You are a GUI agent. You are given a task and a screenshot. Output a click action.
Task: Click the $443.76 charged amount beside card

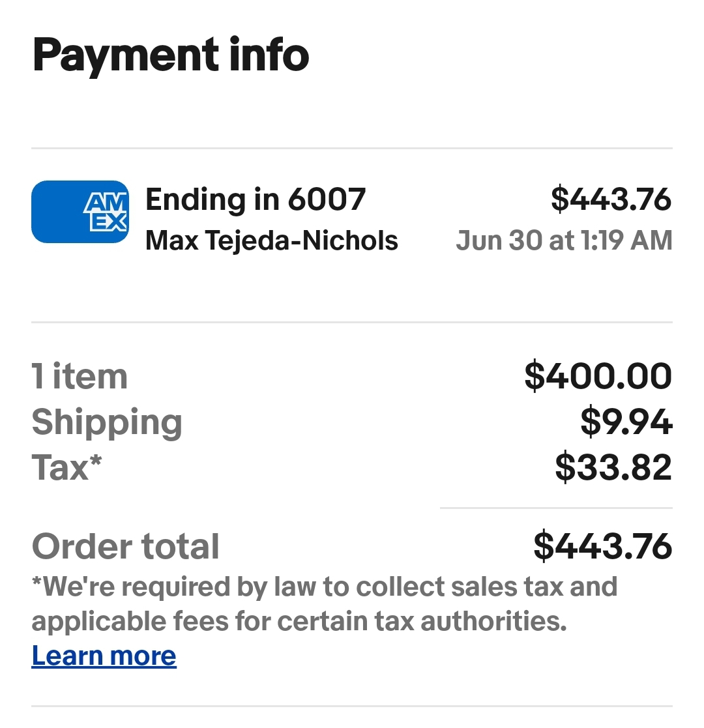click(611, 199)
